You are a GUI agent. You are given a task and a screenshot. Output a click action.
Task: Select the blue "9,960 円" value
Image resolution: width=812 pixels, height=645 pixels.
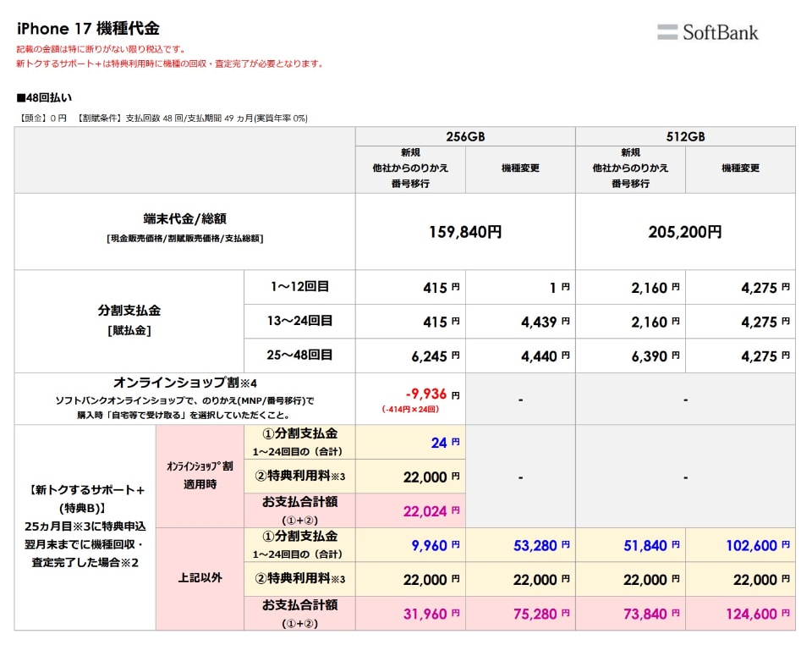click(x=436, y=545)
